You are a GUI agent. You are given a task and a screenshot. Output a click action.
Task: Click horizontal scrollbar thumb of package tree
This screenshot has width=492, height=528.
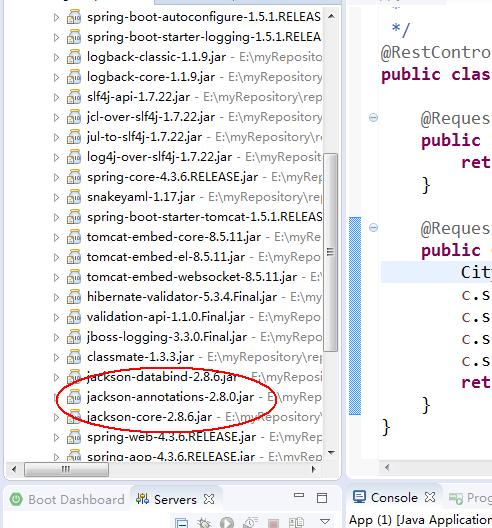[x=66, y=469]
